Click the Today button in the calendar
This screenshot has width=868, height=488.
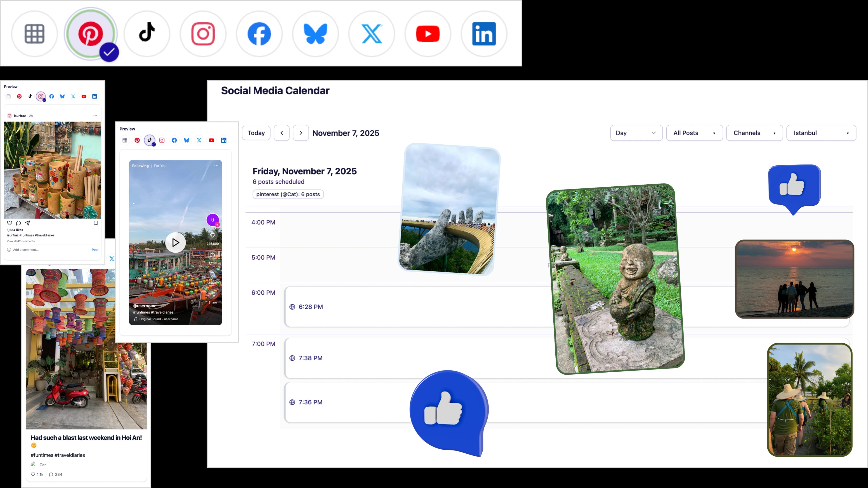pyautogui.click(x=256, y=133)
